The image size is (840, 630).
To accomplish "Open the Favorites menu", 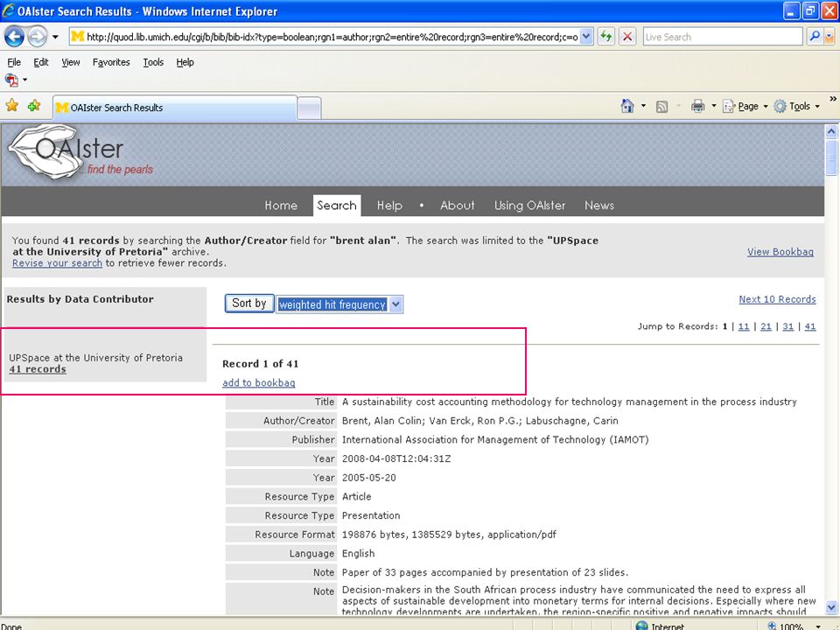I will click(111, 62).
